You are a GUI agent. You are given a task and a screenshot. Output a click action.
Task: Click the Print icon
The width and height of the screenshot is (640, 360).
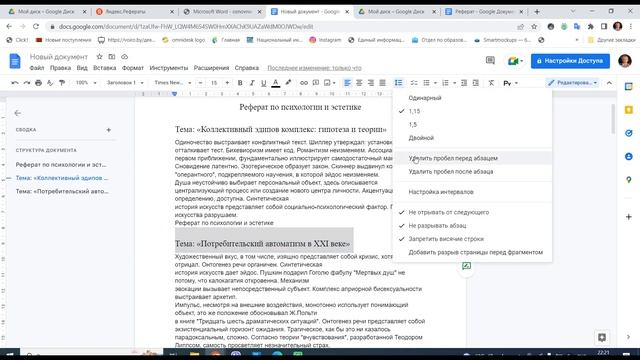38,83
